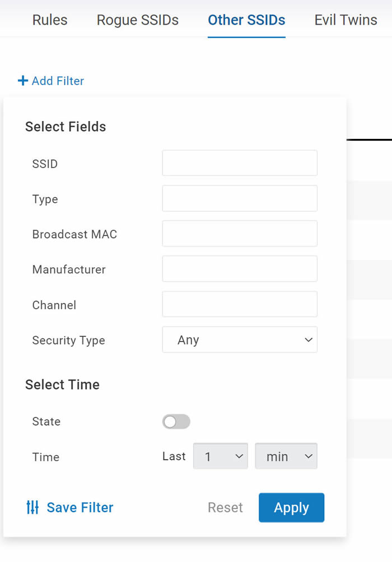Click the Apply button
This screenshot has width=392, height=562.
click(x=291, y=508)
